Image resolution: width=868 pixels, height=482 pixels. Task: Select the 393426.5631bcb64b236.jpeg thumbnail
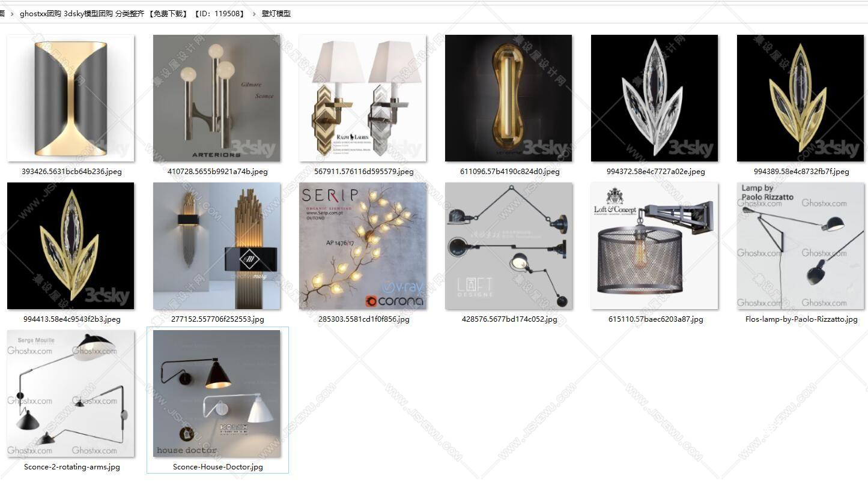pos(71,98)
